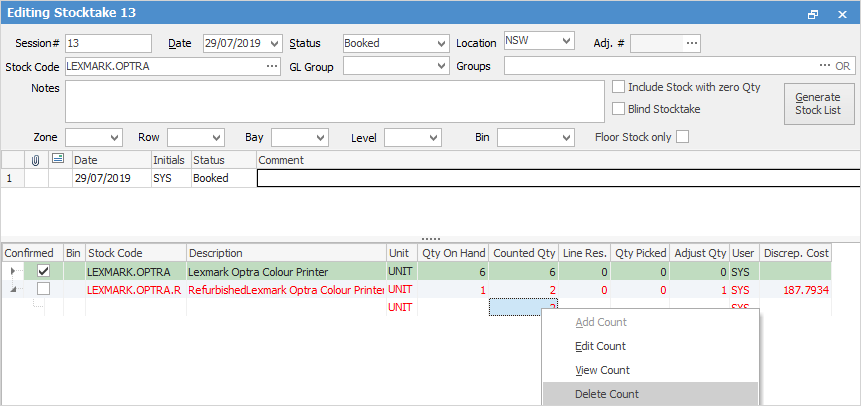
Task: Enable Include Stock with zero Qty
Action: [x=620, y=88]
